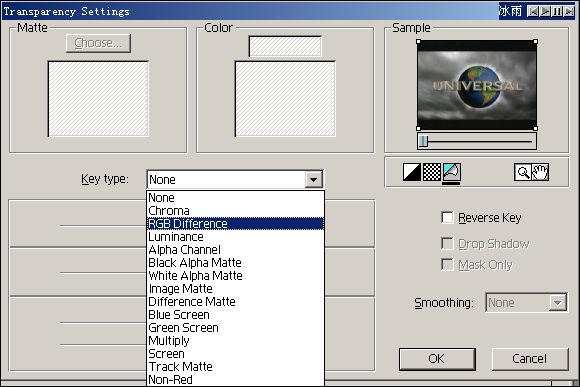
Task: Click the large Color preview area
Action: [285, 99]
